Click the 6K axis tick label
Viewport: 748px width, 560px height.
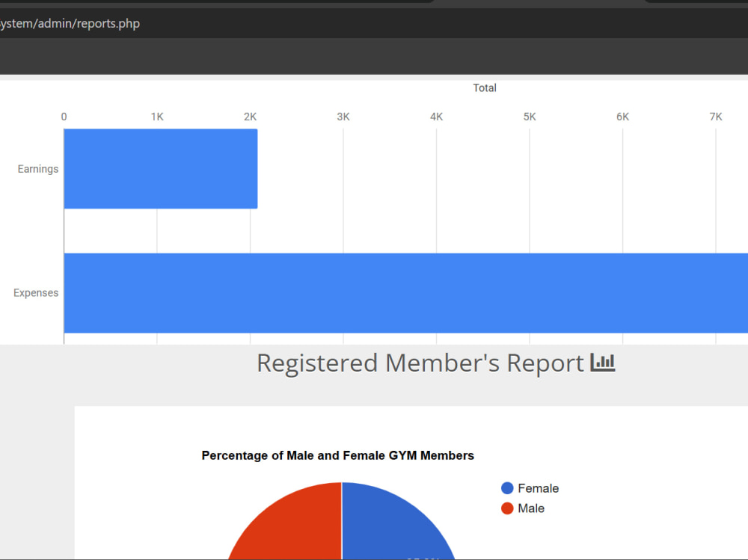(x=622, y=117)
